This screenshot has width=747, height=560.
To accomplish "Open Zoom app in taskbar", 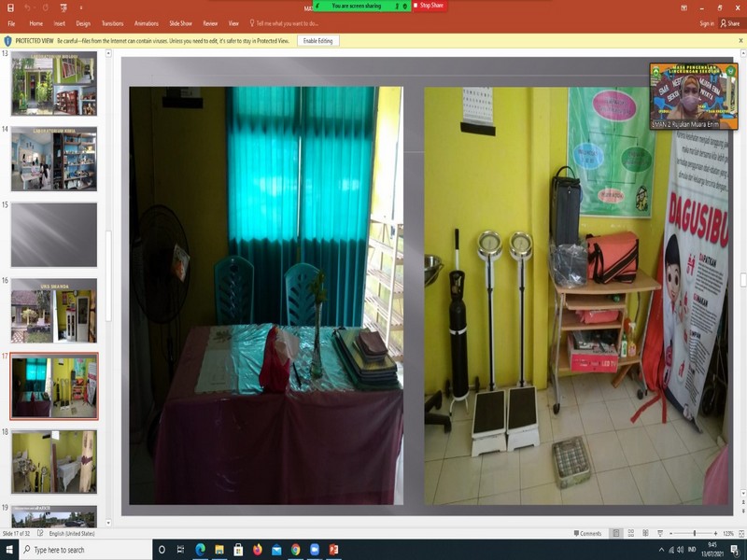I will [x=314, y=550].
